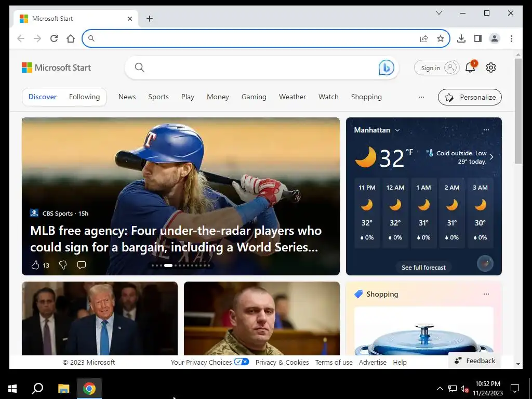Open Chrome downloads icon
The height and width of the screenshot is (399, 532).
pos(461,38)
